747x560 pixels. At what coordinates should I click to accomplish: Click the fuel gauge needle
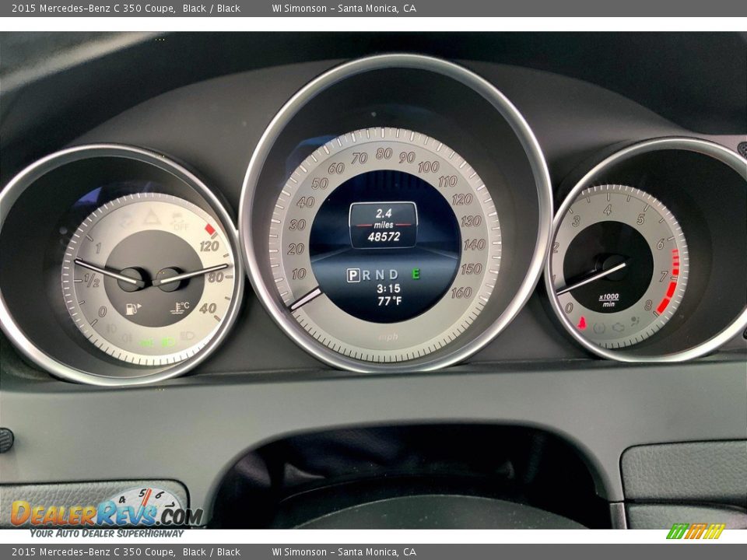point(107,272)
